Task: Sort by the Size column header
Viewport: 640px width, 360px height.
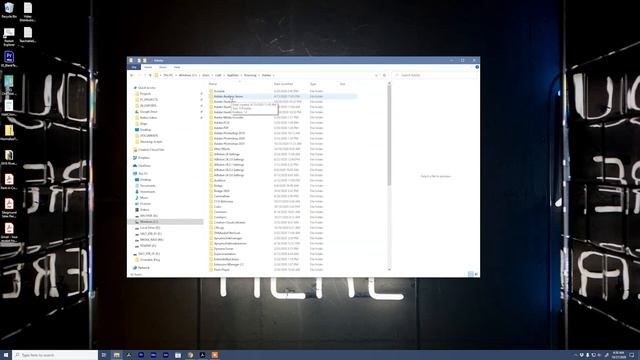Action: pyautogui.click(x=342, y=84)
